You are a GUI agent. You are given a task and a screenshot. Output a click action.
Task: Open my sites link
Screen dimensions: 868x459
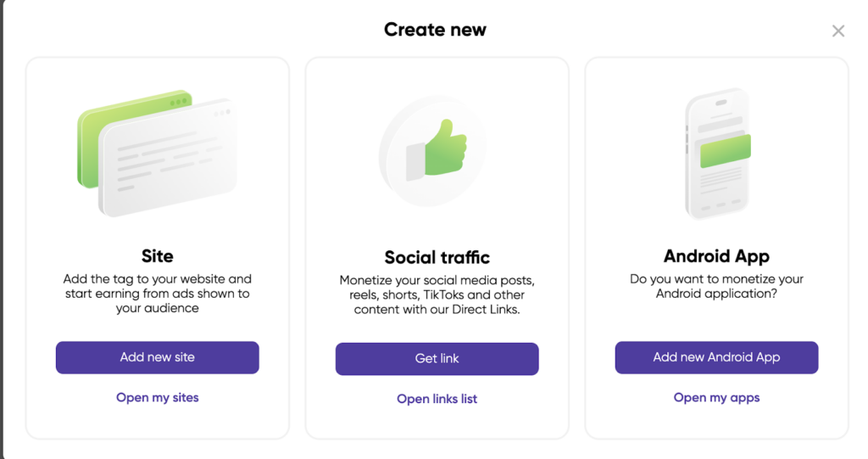pos(158,397)
